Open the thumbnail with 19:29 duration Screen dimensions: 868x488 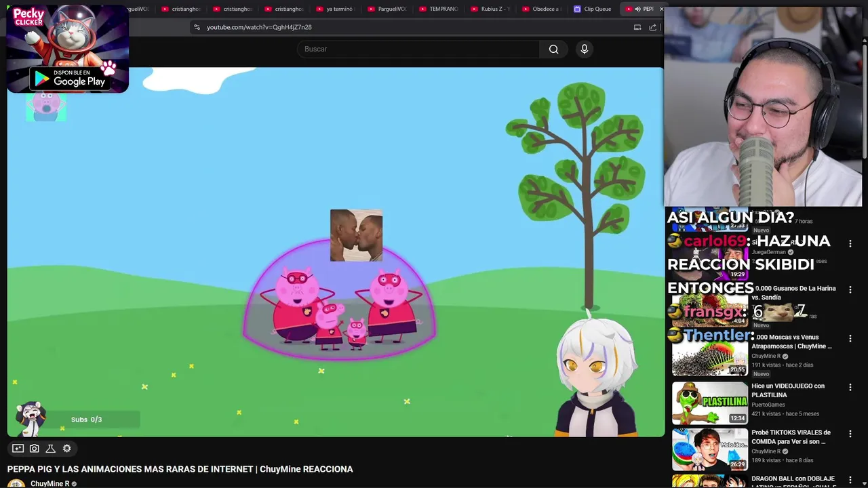(x=710, y=260)
